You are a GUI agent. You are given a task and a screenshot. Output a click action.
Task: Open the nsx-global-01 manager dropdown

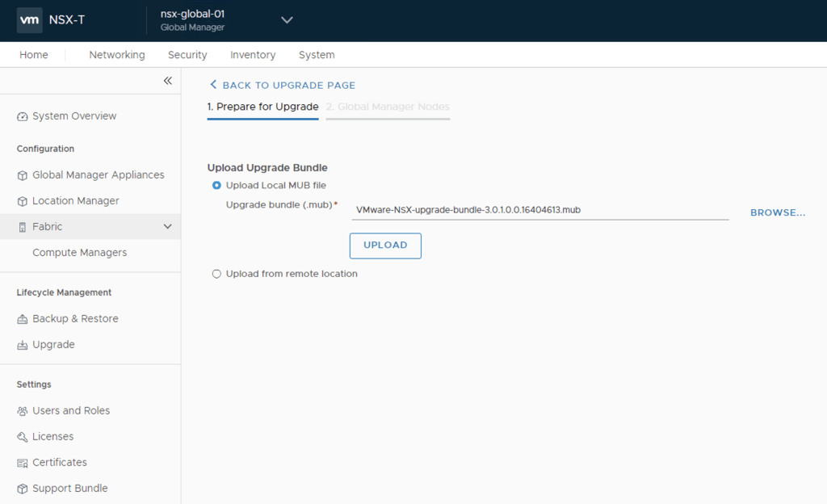pos(287,20)
